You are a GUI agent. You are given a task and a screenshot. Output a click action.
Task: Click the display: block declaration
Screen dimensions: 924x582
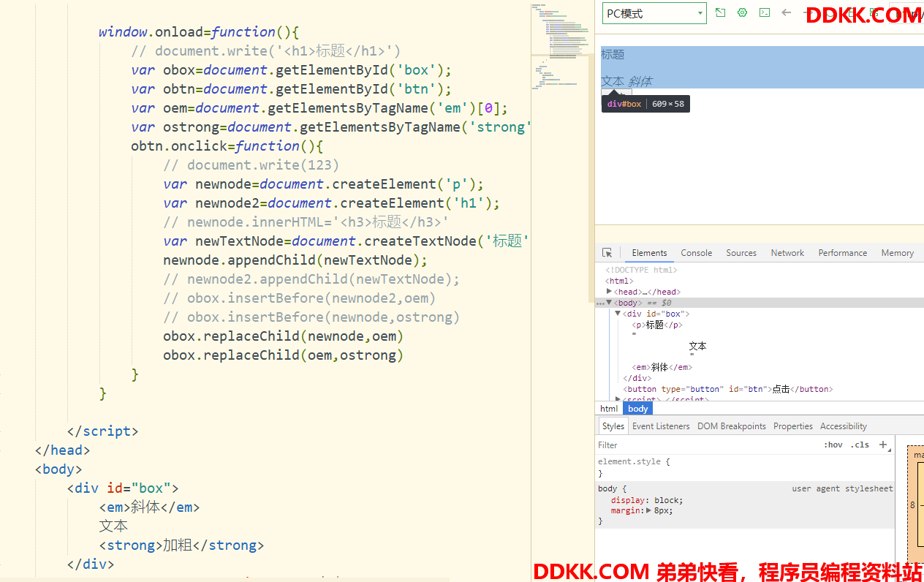pos(647,500)
